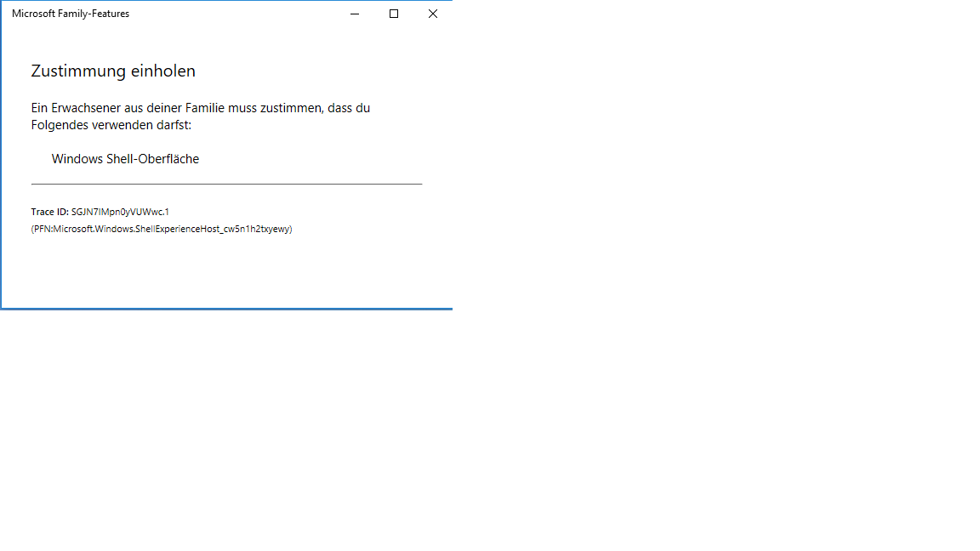Click the 'Ein Erwachsener aus deiner Familie' sentence
This screenshot has width=980, height=551.
pyautogui.click(x=201, y=116)
